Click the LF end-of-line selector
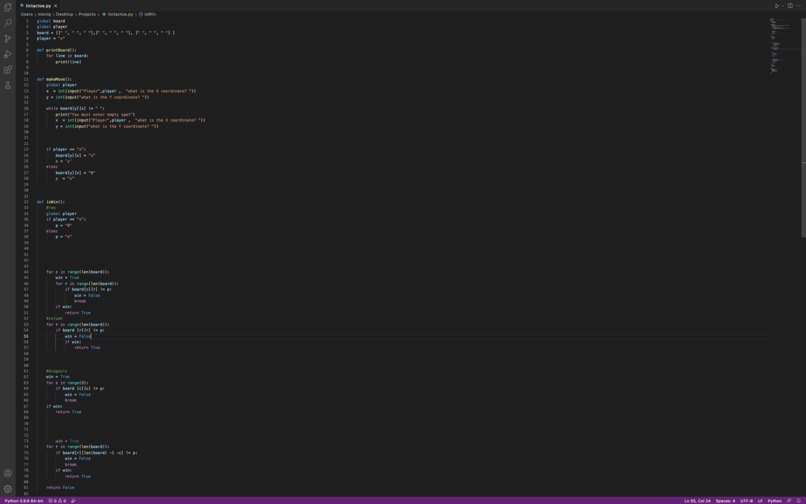Viewport: 806px width, 504px height. point(760,500)
